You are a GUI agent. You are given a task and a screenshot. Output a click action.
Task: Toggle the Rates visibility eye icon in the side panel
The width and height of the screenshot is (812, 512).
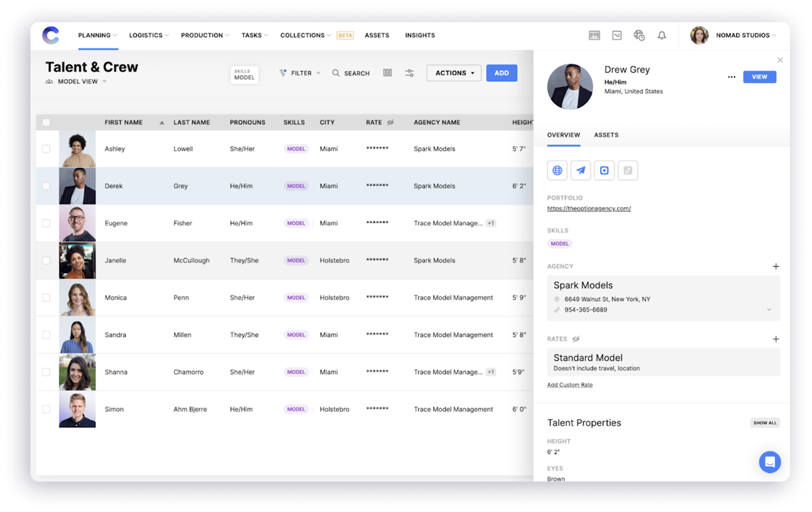click(x=576, y=339)
